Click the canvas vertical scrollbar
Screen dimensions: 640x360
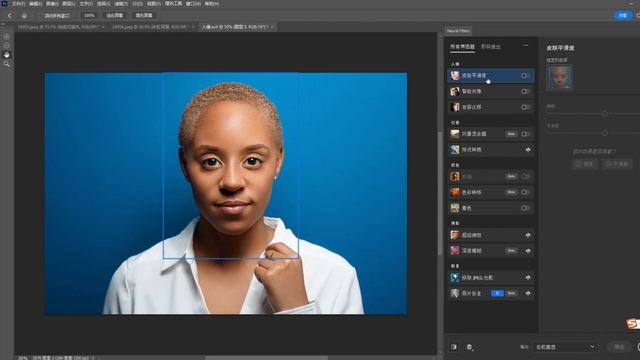pos(440,192)
